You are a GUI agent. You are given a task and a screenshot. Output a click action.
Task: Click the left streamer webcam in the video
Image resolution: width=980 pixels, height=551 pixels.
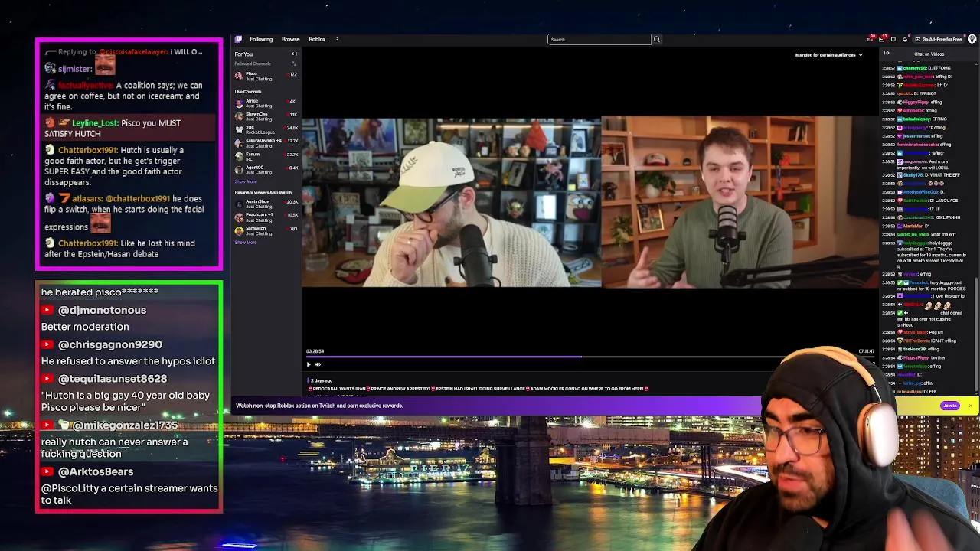point(452,202)
